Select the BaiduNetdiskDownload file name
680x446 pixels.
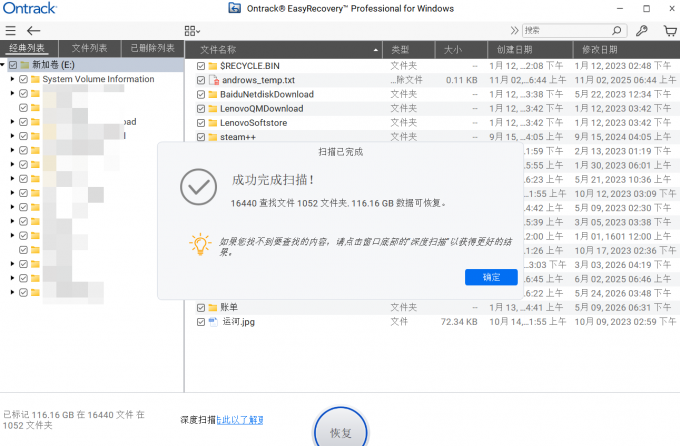(267, 95)
